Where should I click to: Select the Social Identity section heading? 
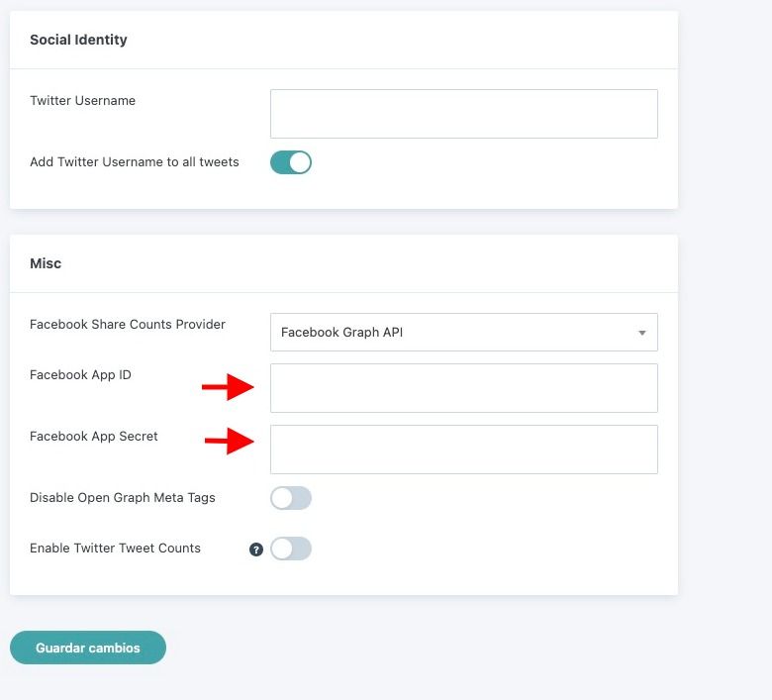79,40
